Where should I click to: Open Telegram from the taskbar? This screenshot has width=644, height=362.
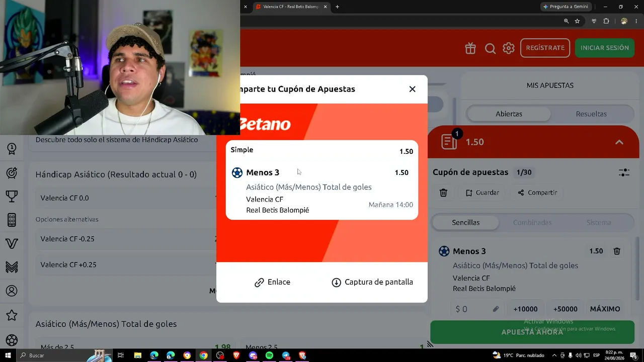(x=286, y=355)
